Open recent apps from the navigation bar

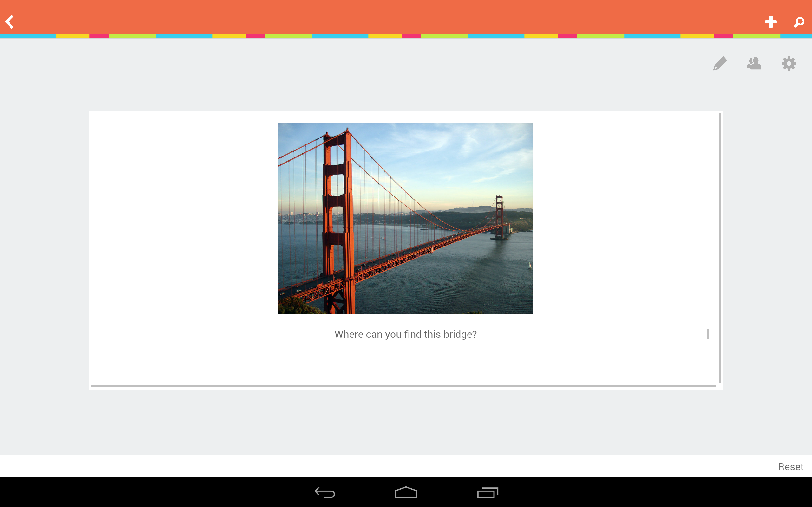487,492
